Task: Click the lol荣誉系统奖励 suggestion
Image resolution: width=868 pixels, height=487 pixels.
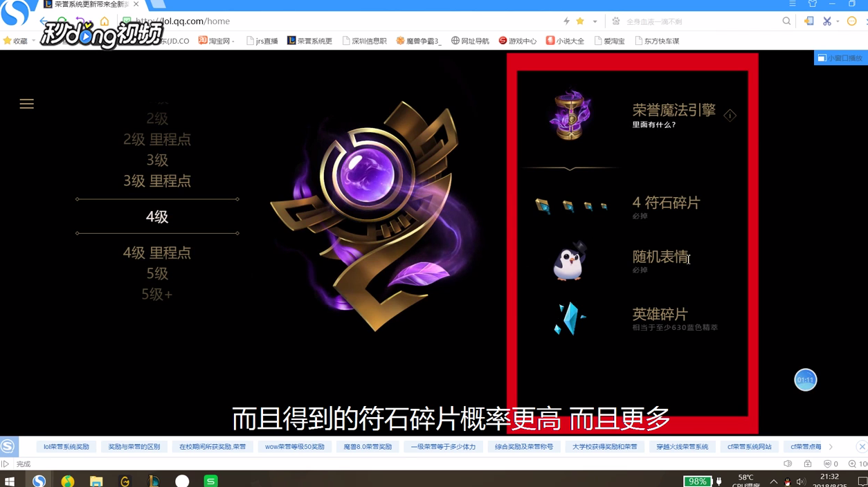Action: point(66,447)
